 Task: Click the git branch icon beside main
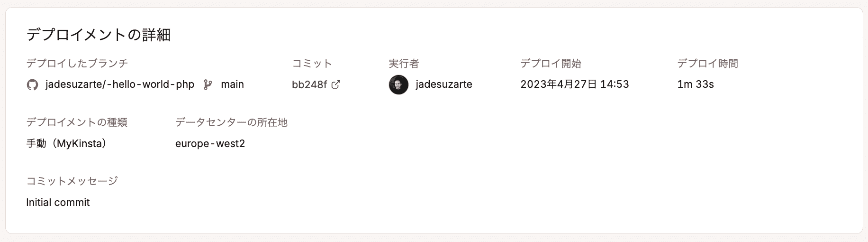coord(208,85)
